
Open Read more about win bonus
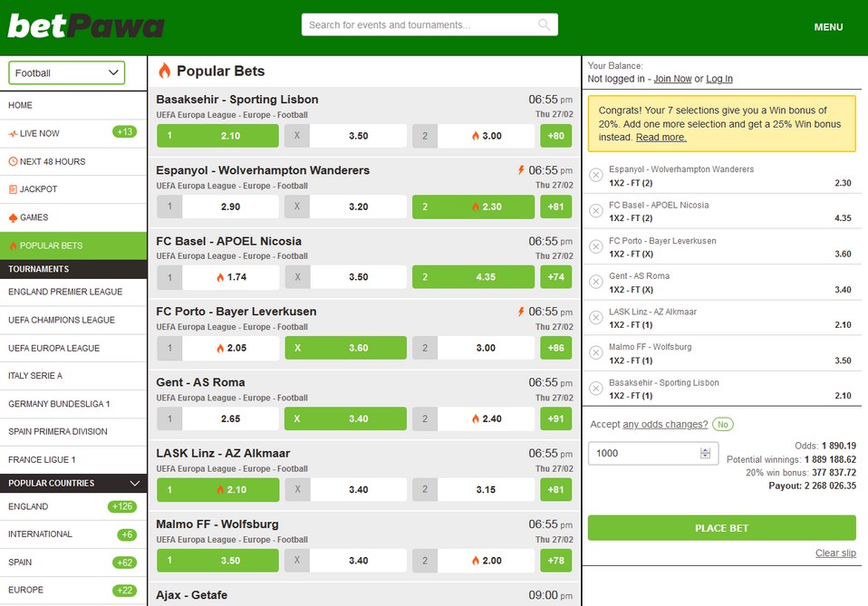(661, 138)
